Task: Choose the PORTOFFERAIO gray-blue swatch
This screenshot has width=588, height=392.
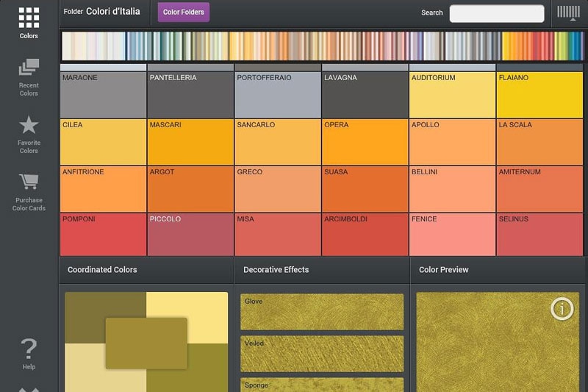Action: 278,95
